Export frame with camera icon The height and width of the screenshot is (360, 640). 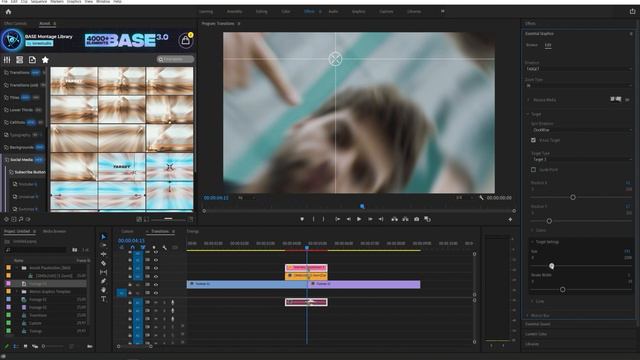(x=416, y=219)
